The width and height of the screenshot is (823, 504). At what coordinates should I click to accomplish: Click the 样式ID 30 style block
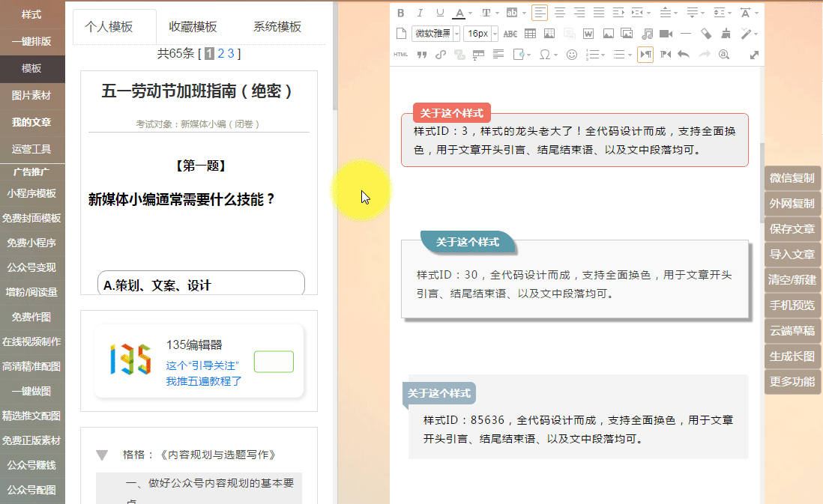pos(575,275)
